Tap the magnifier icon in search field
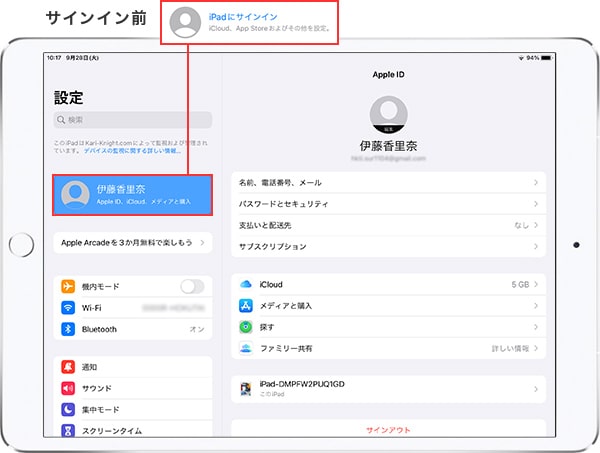The image size is (600, 453). (61, 120)
